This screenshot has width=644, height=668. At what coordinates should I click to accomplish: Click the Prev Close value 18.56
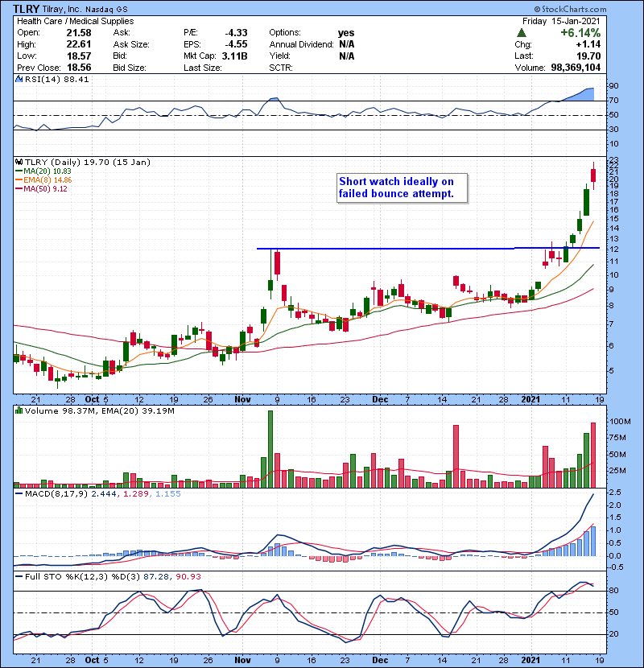click(79, 68)
